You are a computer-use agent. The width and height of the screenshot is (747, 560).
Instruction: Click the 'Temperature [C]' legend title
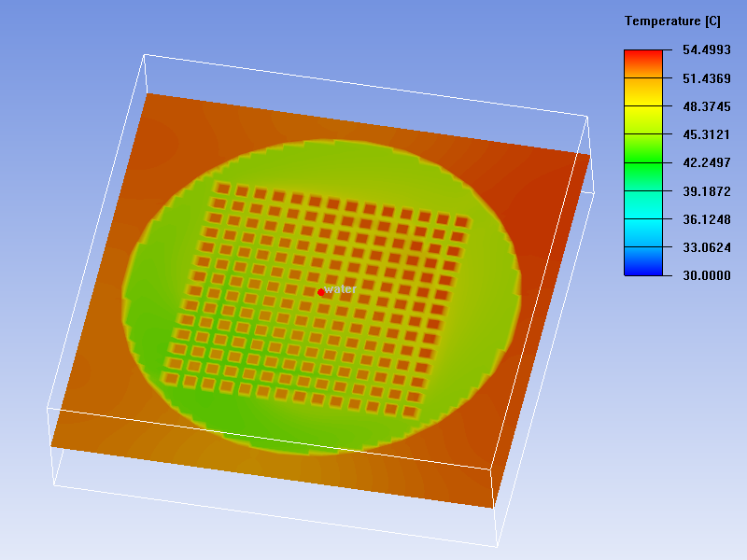672,21
